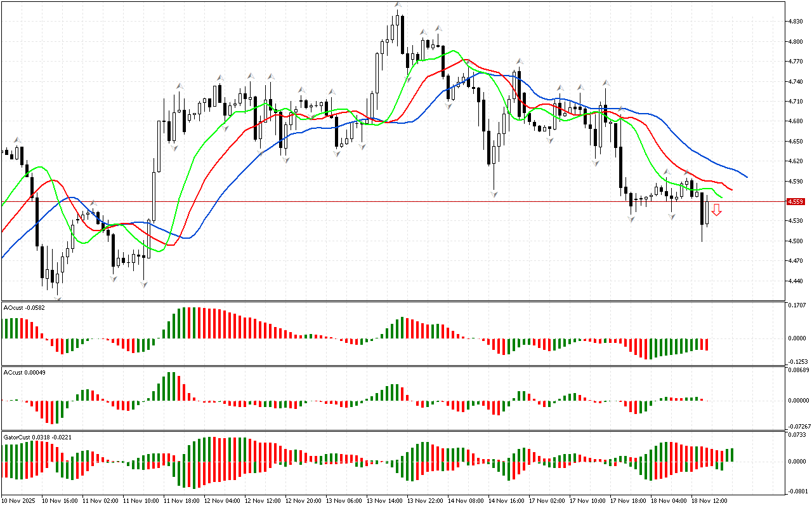The image size is (812, 508).
Task: Click the 4.440 price scale label
Action: click(x=796, y=281)
